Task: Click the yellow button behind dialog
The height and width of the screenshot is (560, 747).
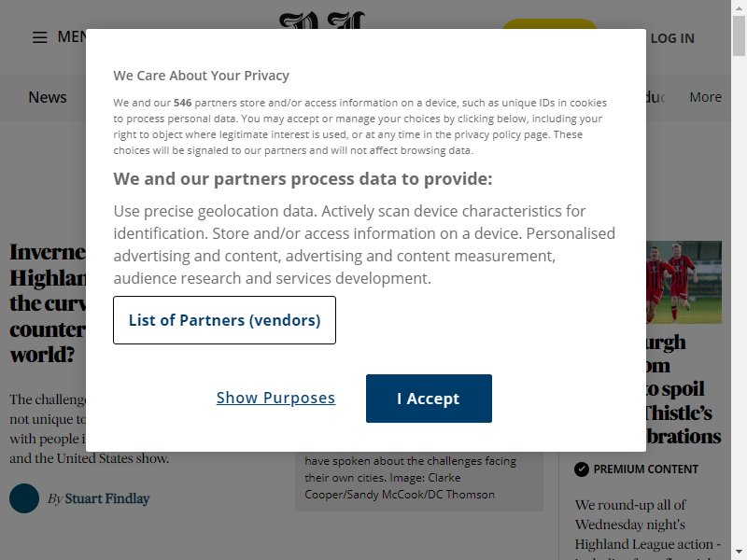Action: pyautogui.click(x=550, y=24)
